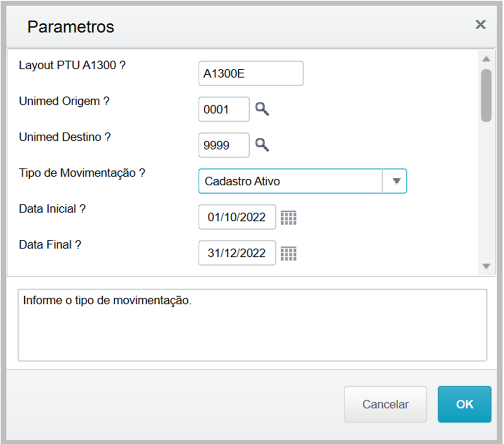Open the Data Inicial calendar picker
Image resolution: width=504 pixels, height=444 pixels.
288,218
